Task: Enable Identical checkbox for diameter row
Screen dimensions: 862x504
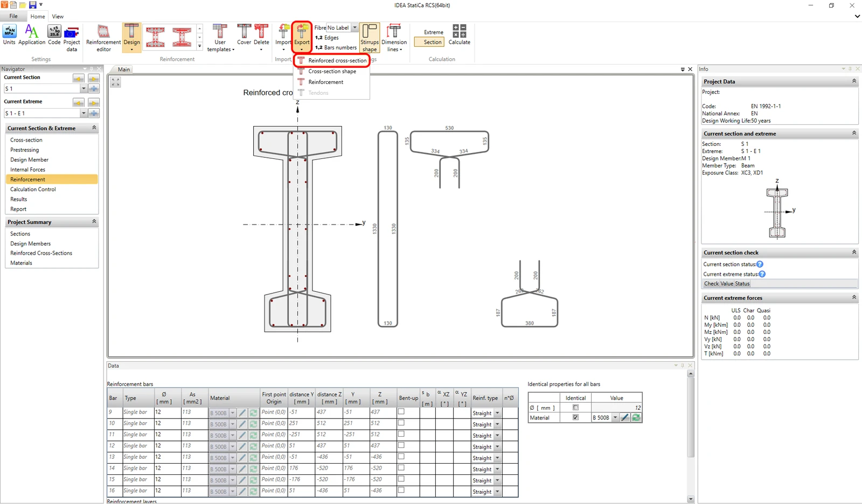Action: click(x=575, y=408)
